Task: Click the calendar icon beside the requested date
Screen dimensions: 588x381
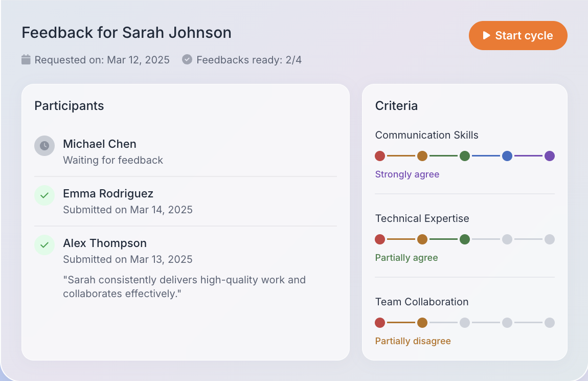Action: click(x=26, y=59)
